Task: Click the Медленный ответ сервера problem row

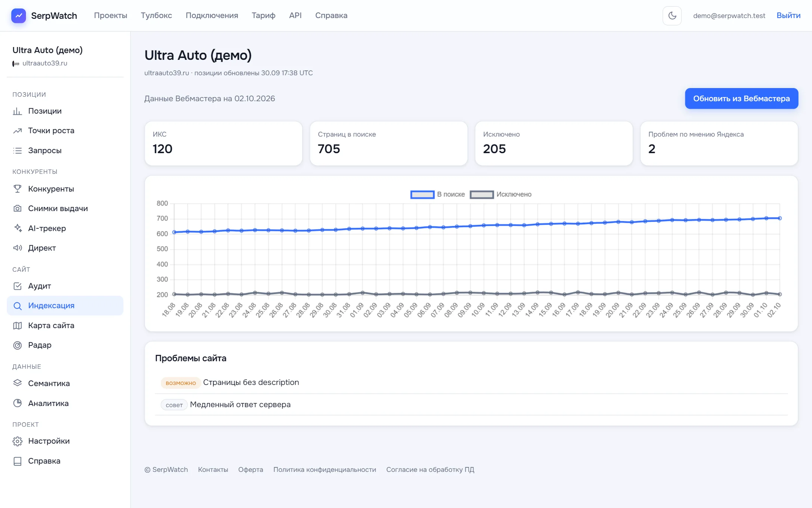Action: (471, 405)
